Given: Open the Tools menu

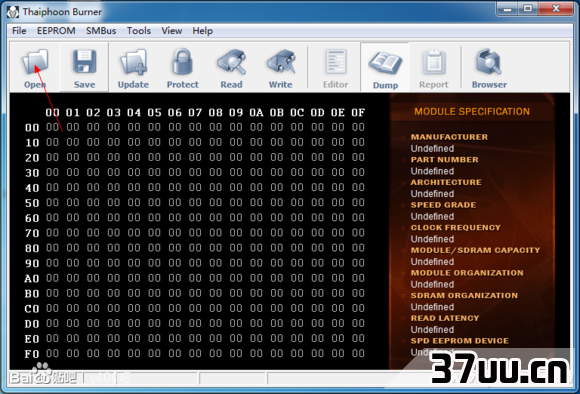Looking at the screenshot, I should click(139, 31).
